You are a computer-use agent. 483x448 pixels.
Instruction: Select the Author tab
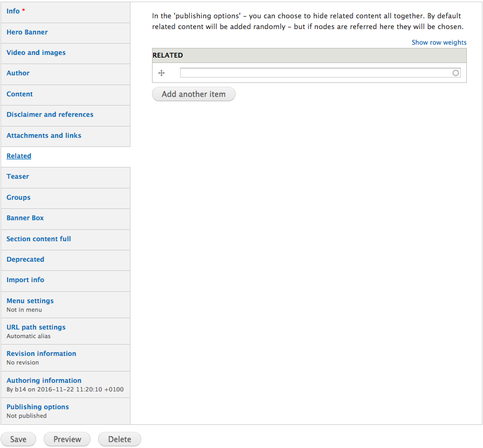(x=18, y=73)
